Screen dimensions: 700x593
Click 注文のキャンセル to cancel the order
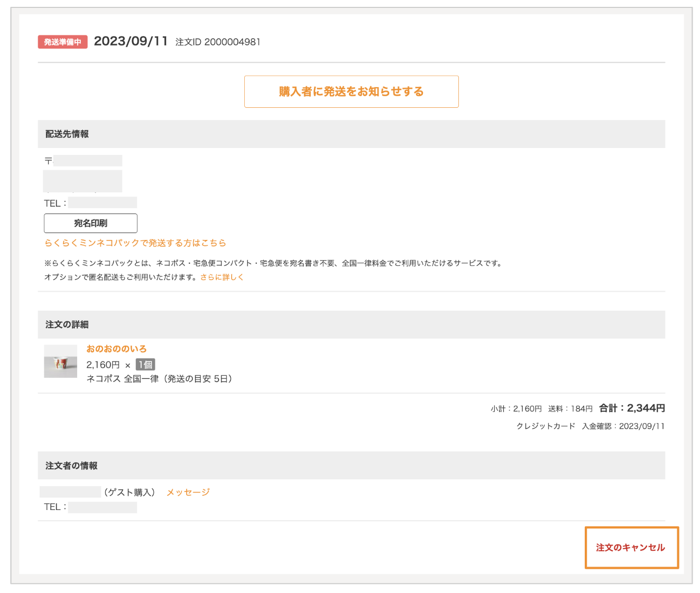631,548
